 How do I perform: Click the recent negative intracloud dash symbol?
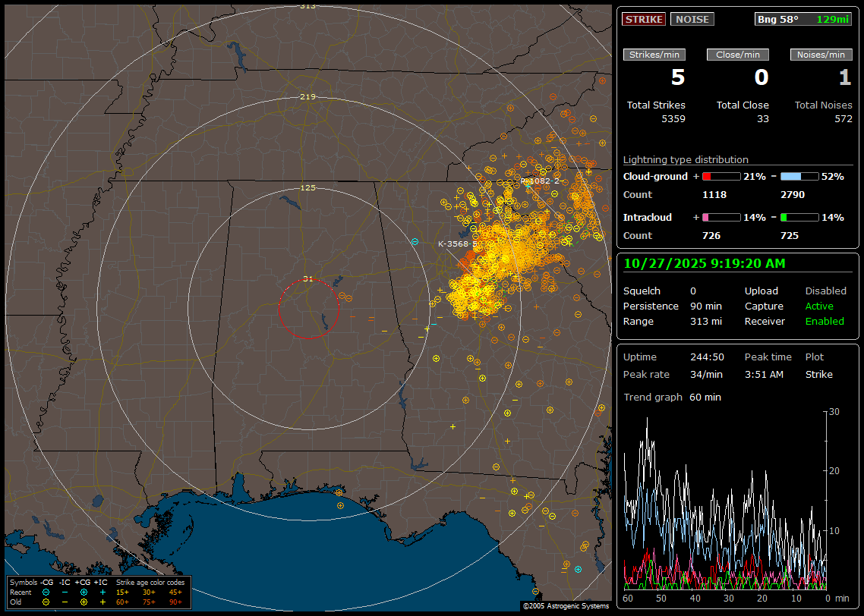point(65,592)
